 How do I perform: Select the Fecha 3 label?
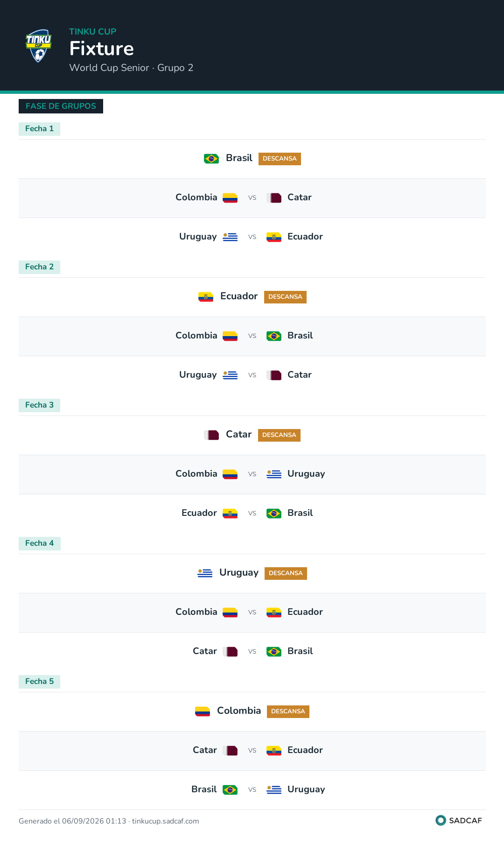tap(39, 405)
